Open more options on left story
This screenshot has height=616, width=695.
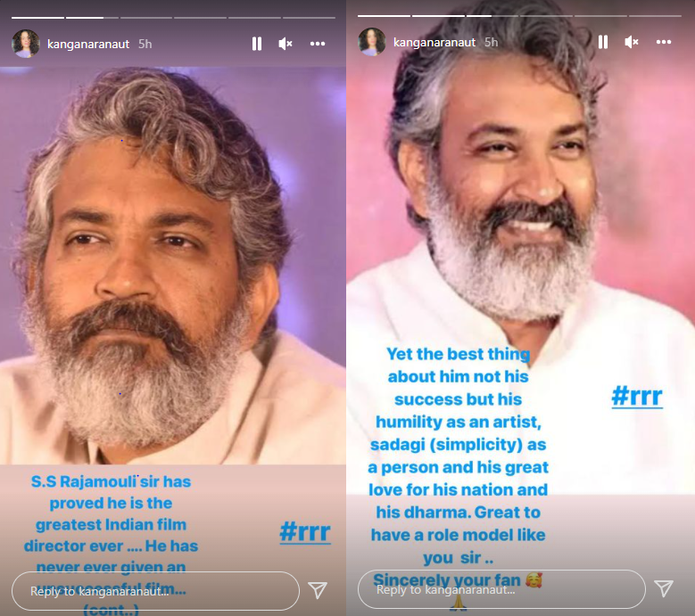click(x=318, y=44)
